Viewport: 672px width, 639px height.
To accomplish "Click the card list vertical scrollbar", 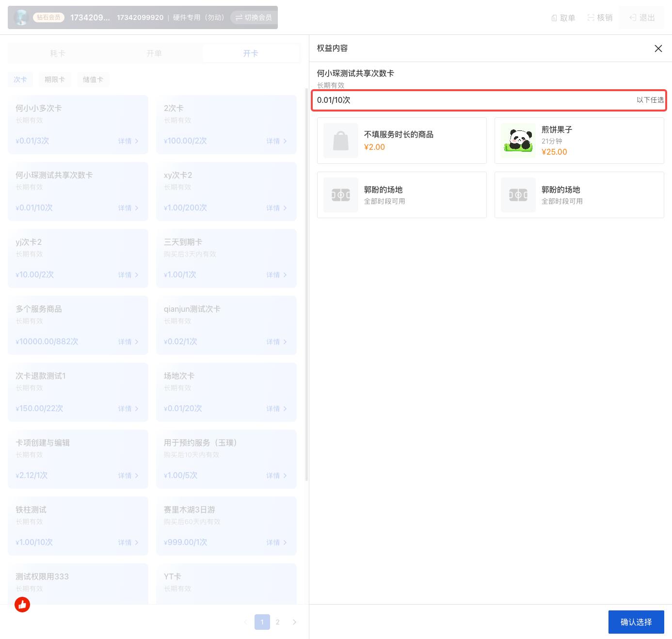I will (306, 285).
